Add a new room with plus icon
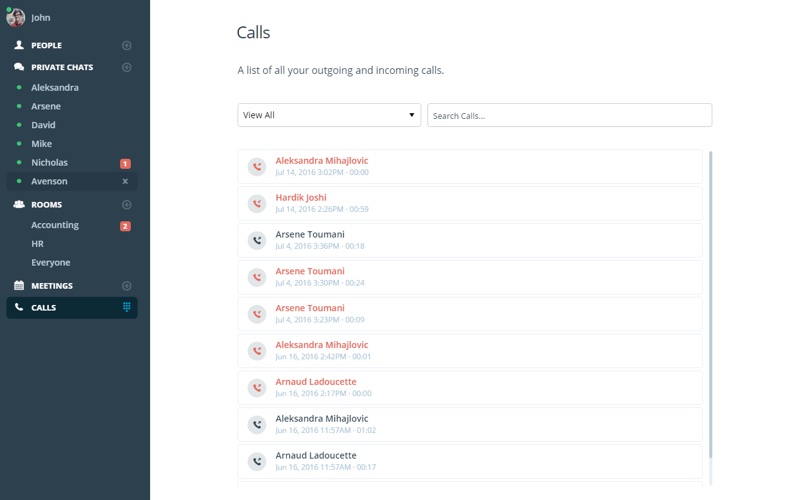 127,205
